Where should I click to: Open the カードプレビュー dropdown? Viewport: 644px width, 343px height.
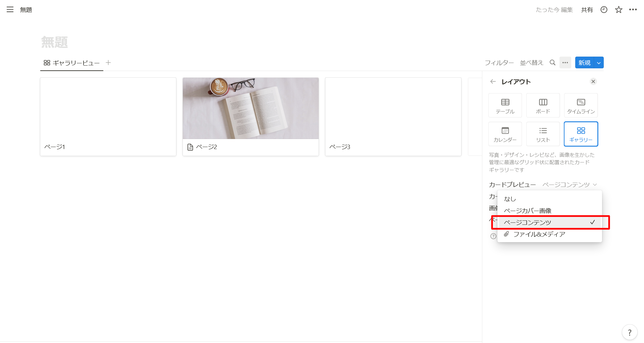click(x=570, y=185)
